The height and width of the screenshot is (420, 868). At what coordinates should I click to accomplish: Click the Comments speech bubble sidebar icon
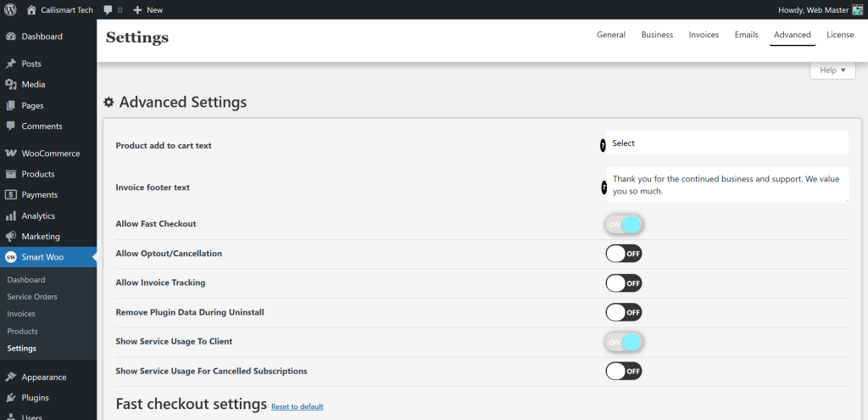10,126
